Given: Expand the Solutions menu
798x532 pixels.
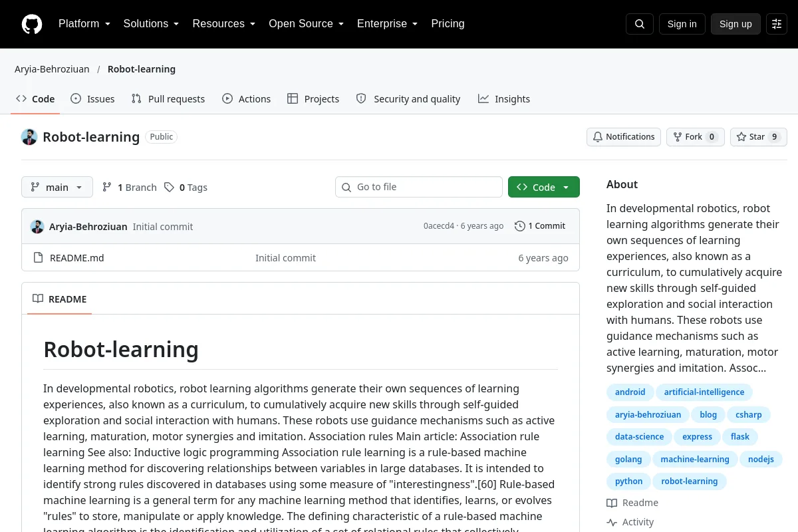Looking at the screenshot, I should [x=152, y=24].
